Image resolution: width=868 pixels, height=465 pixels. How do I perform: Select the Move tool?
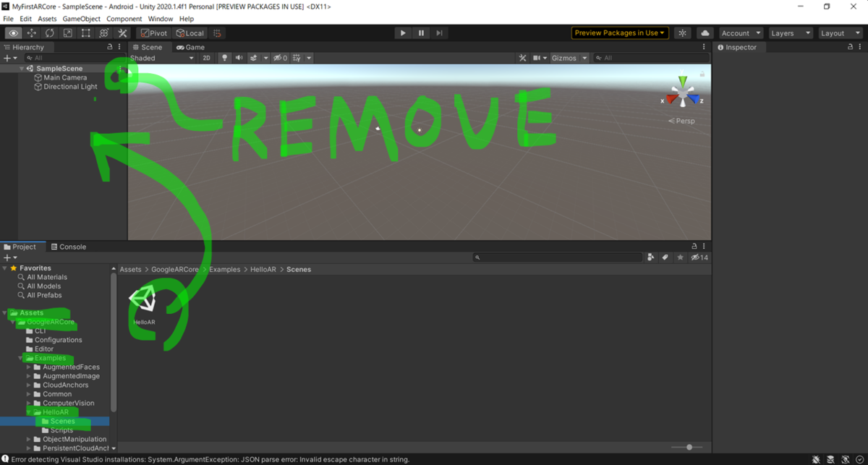coord(31,33)
